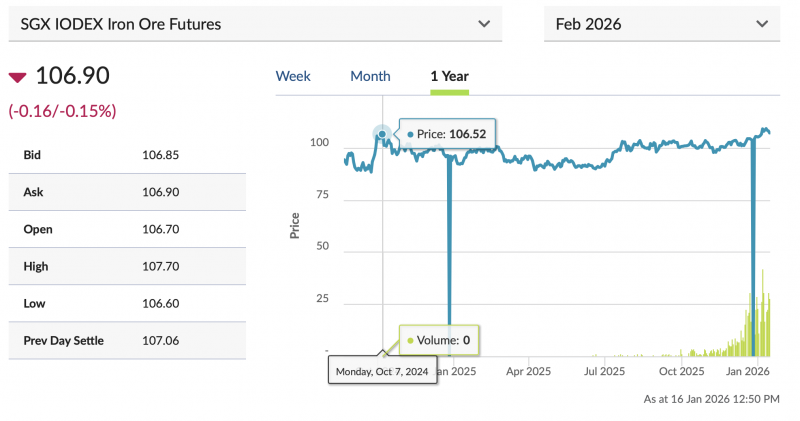The image size is (800, 421).
Task: Click the chevron arrow in the futures product box
Action: tap(484, 24)
